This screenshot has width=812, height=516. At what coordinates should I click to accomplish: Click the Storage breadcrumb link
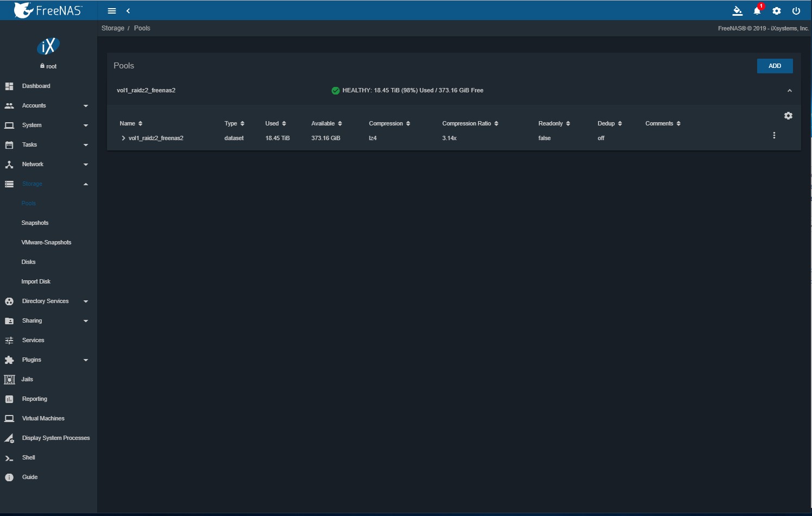click(113, 28)
